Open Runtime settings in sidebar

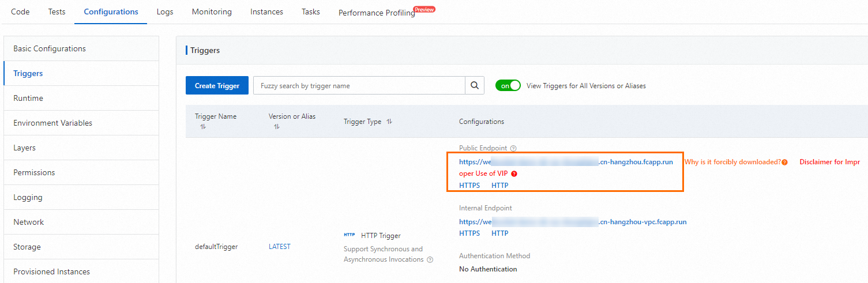pos(81,98)
